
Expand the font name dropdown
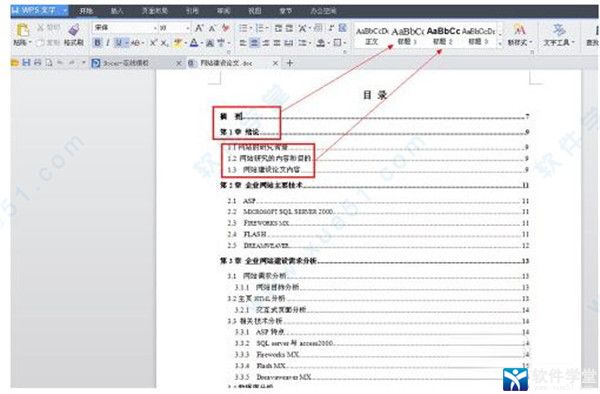click(155, 28)
